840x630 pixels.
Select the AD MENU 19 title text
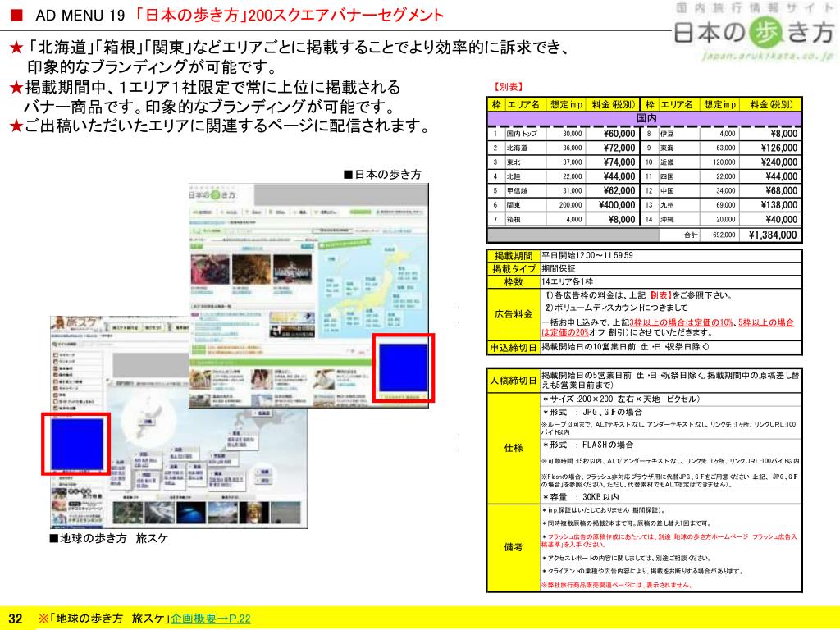(x=80, y=15)
